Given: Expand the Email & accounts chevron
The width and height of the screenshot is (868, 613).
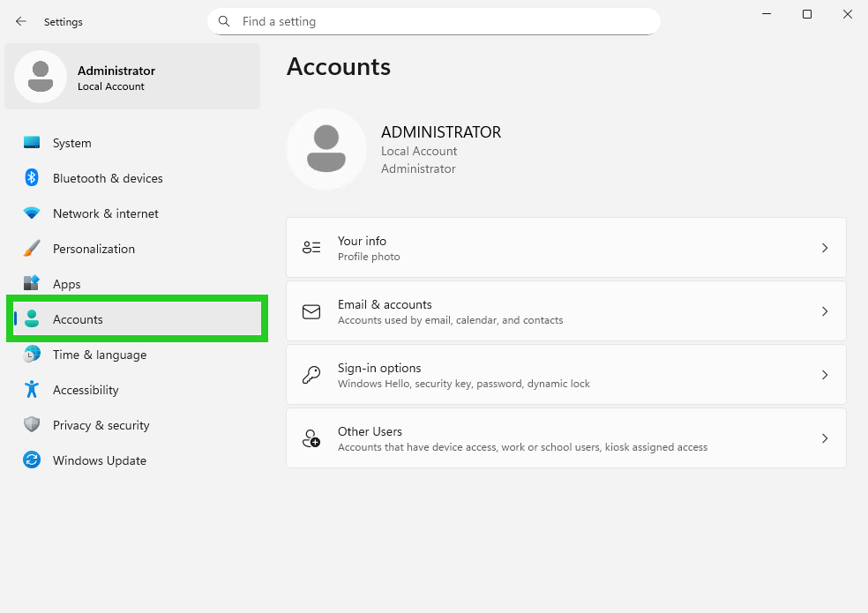Looking at the screenshot, I should (x=825, y=311).
